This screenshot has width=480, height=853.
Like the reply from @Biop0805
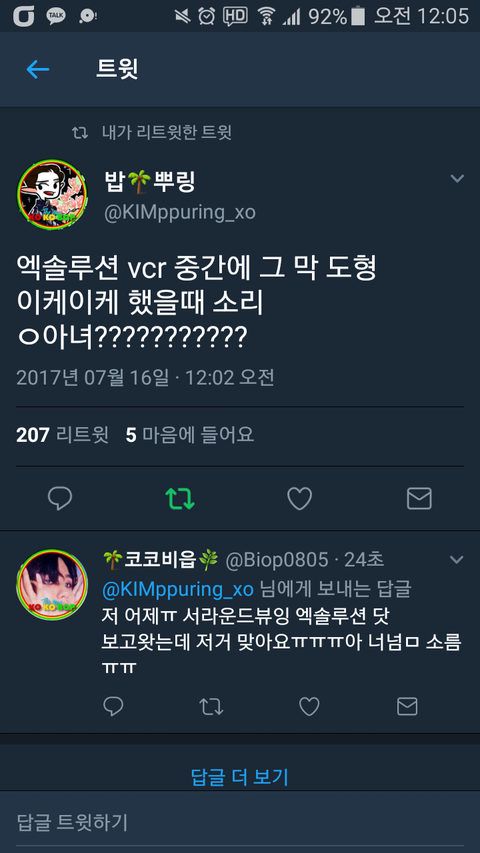click(x=309, y=706)
